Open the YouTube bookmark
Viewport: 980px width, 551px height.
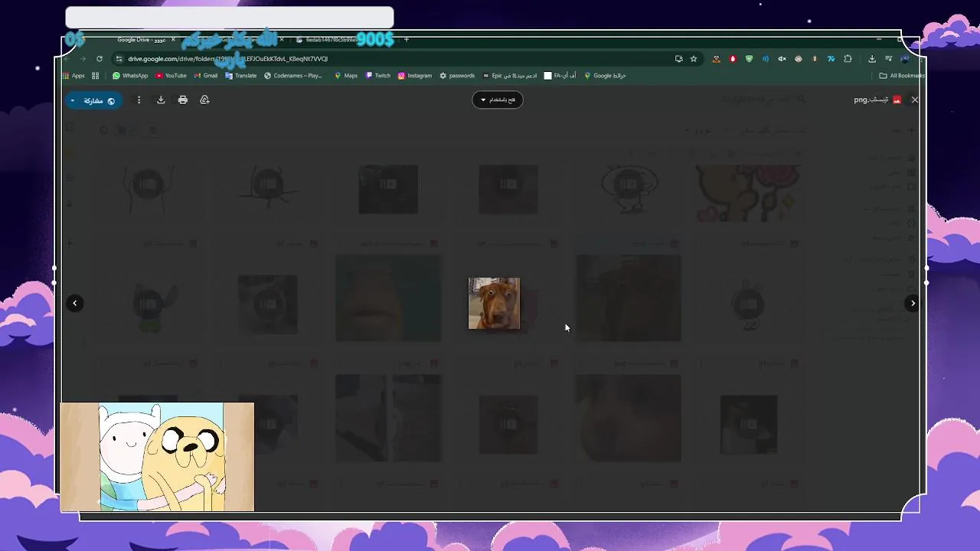pyautogui.click(x=171, y=76)
